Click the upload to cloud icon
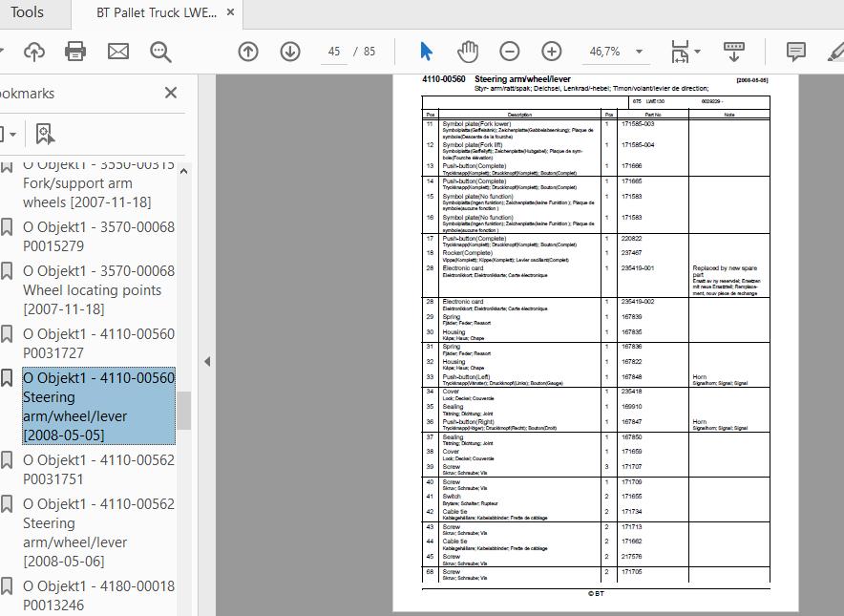 pos(34,52)
